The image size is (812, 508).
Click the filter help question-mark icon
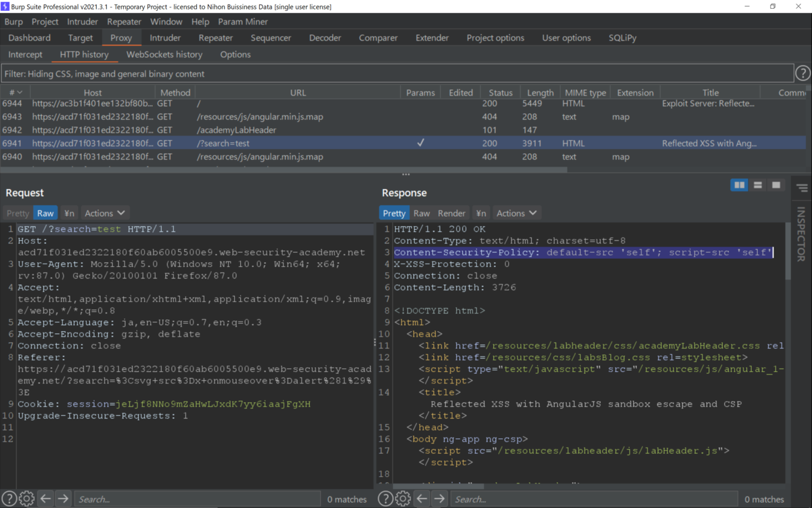pos(803,72)
